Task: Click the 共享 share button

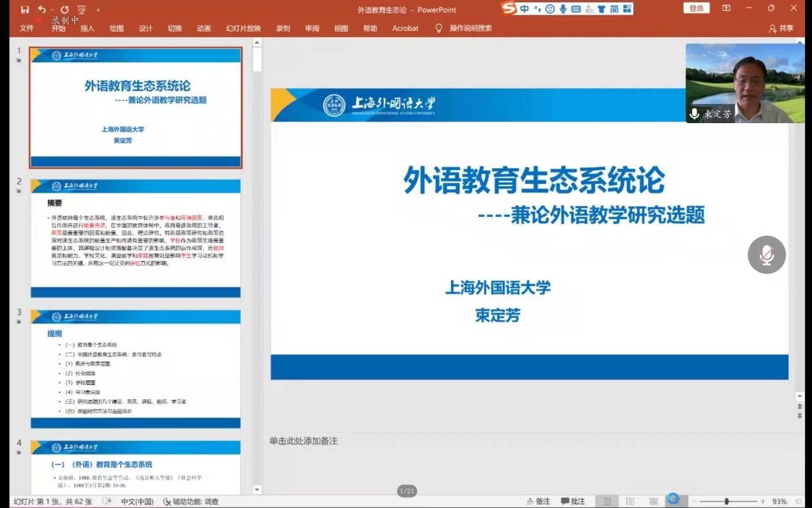Action: [781, 28]
